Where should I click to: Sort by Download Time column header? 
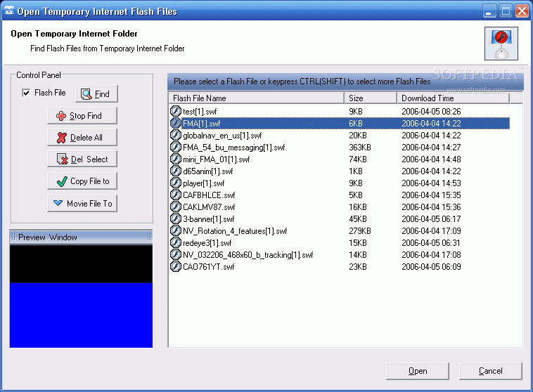453,98
